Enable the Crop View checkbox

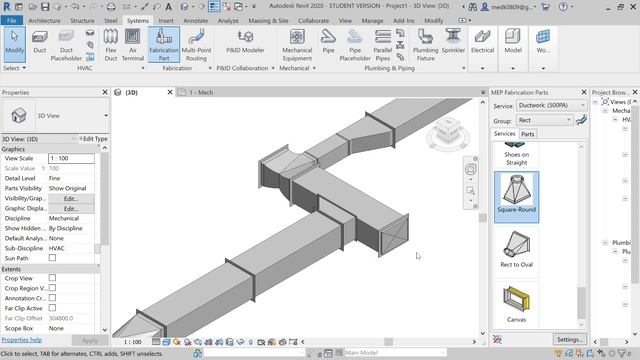tap(52, 278)
